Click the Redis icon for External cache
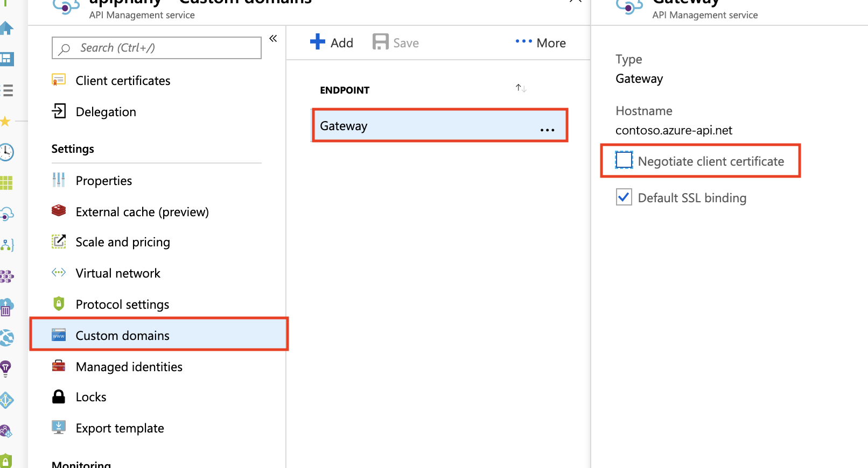 (x=59, y=211)
